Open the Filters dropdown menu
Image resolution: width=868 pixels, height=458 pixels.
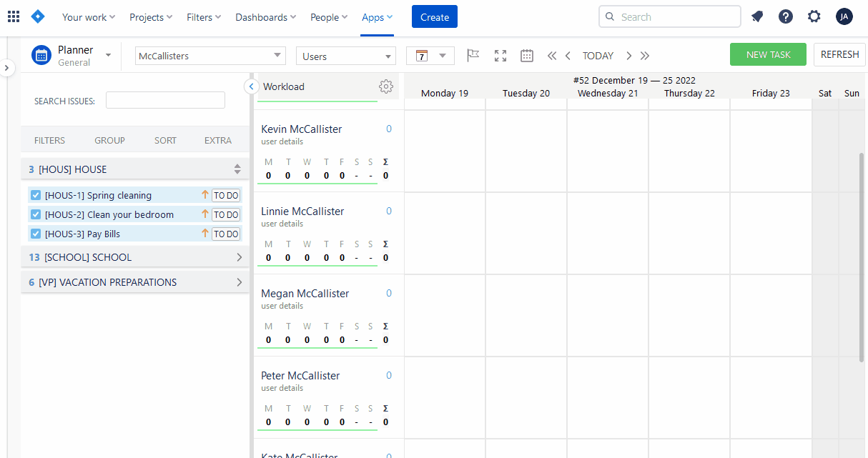click(x=204, y=17)
